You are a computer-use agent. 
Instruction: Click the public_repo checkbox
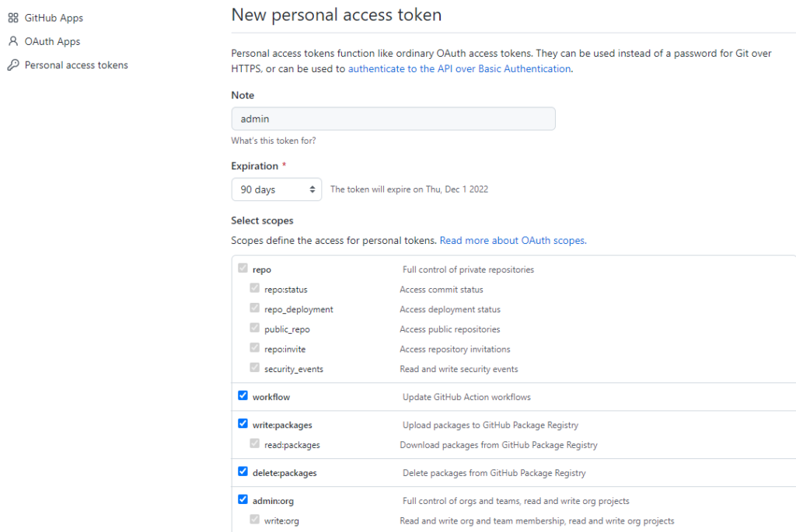[254, 329]
